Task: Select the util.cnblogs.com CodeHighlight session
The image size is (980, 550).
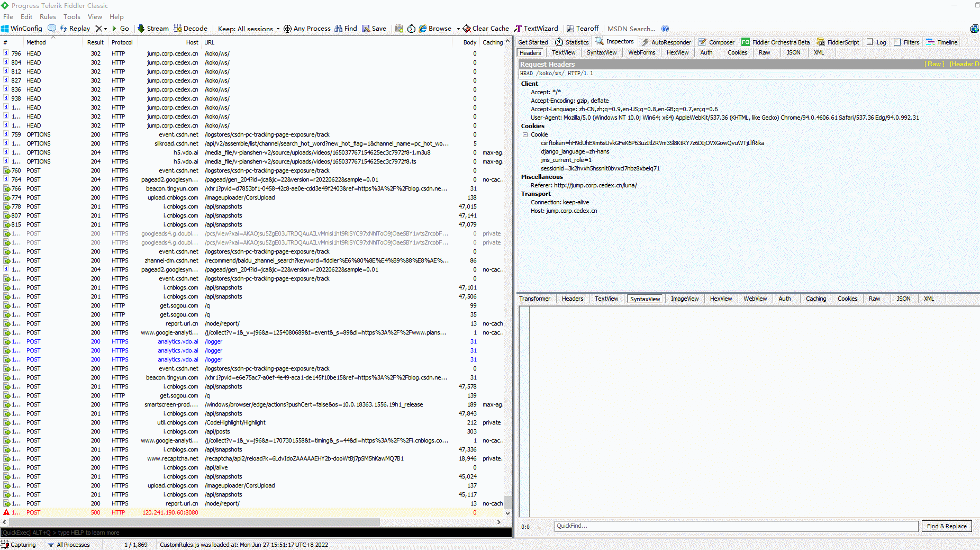Action: [x=253, y=422]
